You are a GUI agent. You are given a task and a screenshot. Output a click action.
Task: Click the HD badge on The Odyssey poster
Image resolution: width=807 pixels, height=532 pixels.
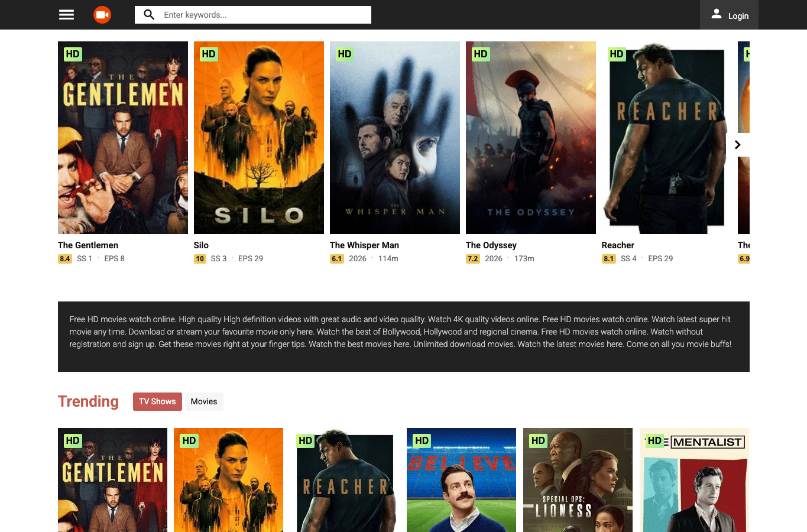click(481, 54)
